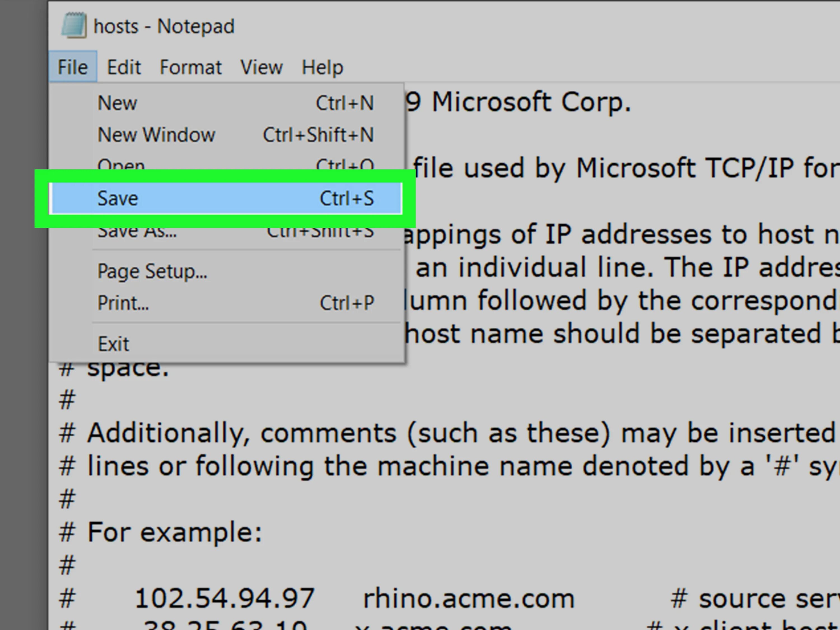Choose New from the File menu
The height and width of the screenshot is (630, 840).
[117, 103]
